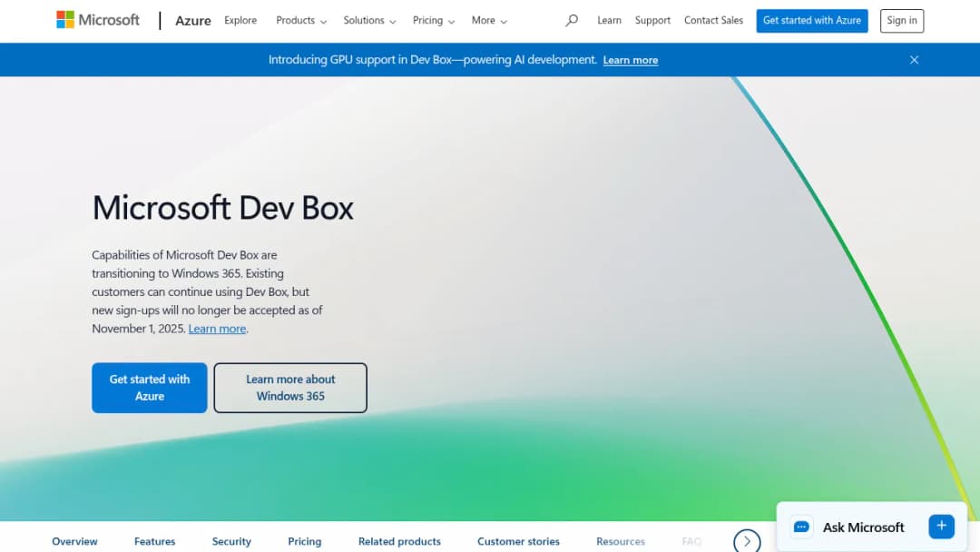The image size is (980, 552).
Task: Open the Support link
Action: pos(652,21)
